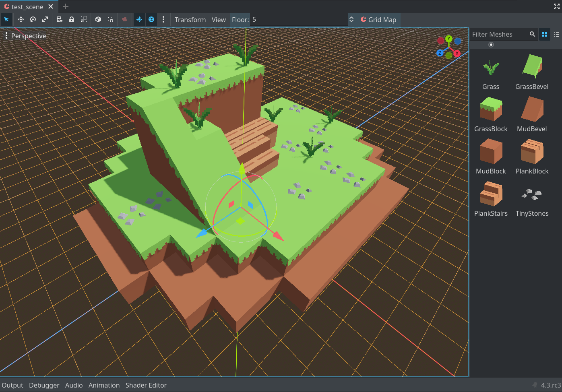562x392 pixels.
Task: Group selected node children icon
Action: coord(84,19)
